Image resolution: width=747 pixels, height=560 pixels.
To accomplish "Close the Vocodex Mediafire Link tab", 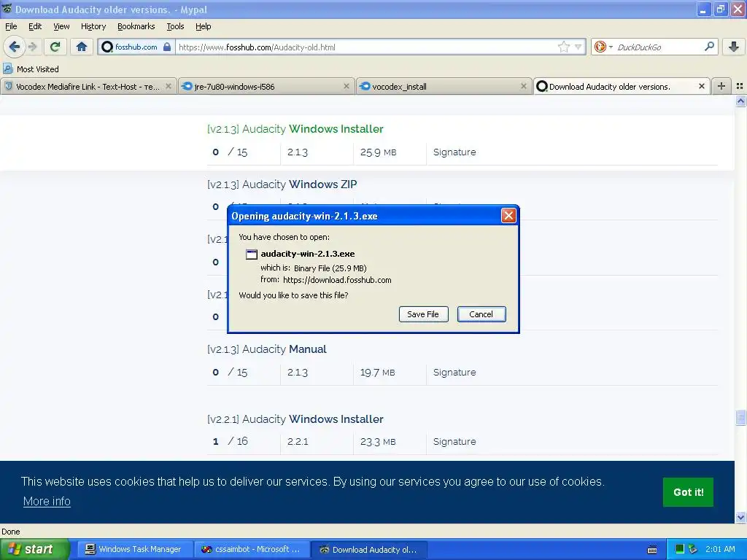I will 169,86.
